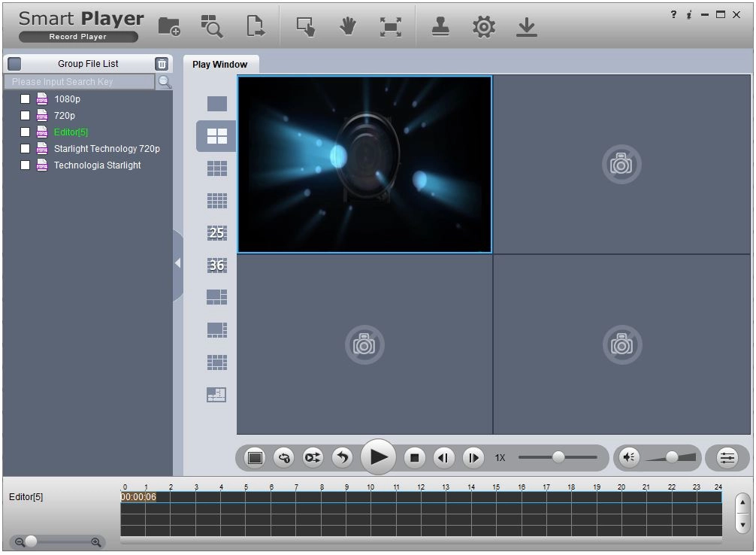Tick the select-all checkbox in Group File List

14,64
